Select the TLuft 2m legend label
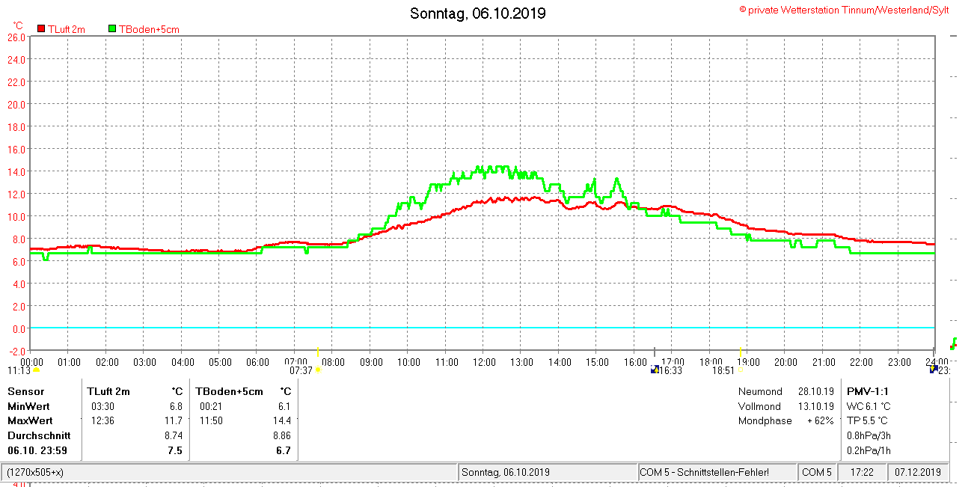Viewport: 980px width, 487px height. coord(67,29)
